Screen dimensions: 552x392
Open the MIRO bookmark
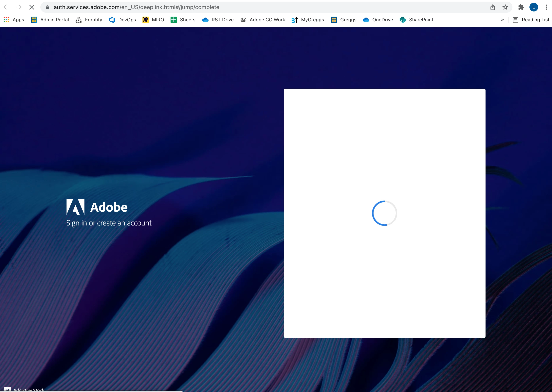(x=153, y=20)
